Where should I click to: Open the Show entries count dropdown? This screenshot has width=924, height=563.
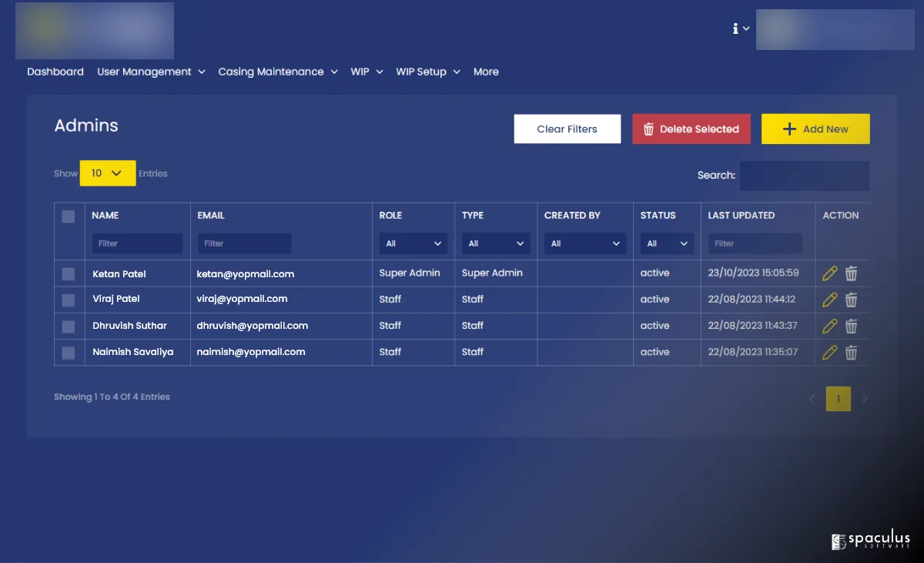pyautogui.click(x=108, y=173)
